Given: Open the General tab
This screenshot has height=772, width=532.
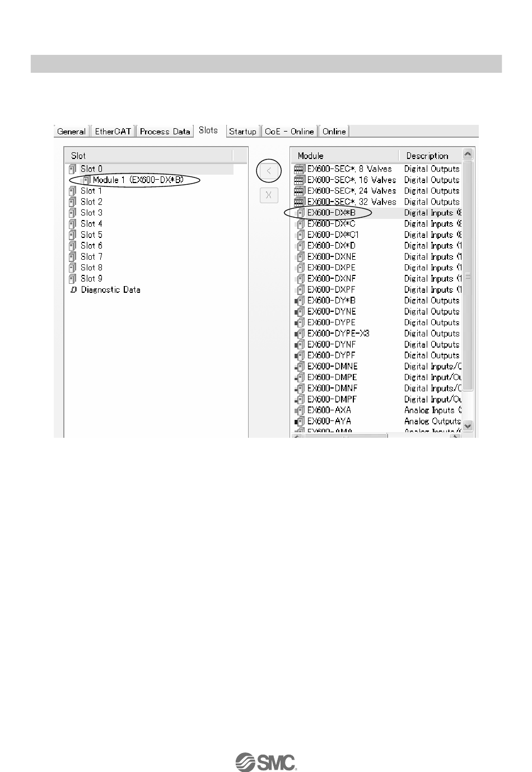Looking at the screenshot, I should point(71,132).
